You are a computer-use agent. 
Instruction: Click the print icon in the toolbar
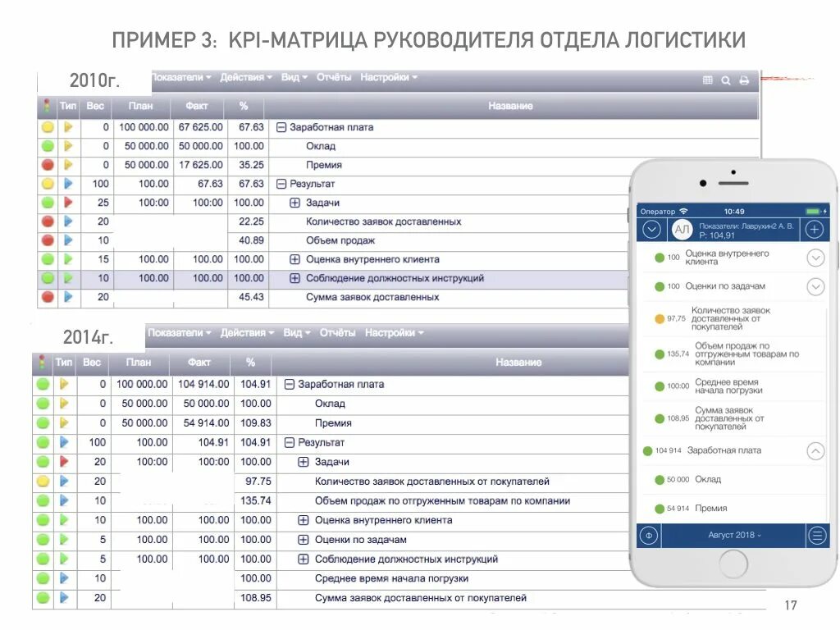tap(745, 80)
